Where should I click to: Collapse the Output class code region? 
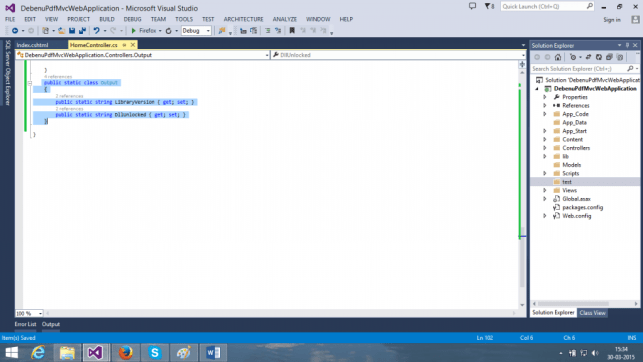pos(30,83)
